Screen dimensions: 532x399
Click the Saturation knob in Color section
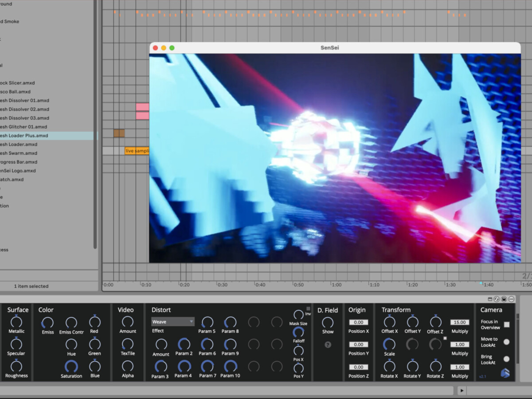coord(71,366)
